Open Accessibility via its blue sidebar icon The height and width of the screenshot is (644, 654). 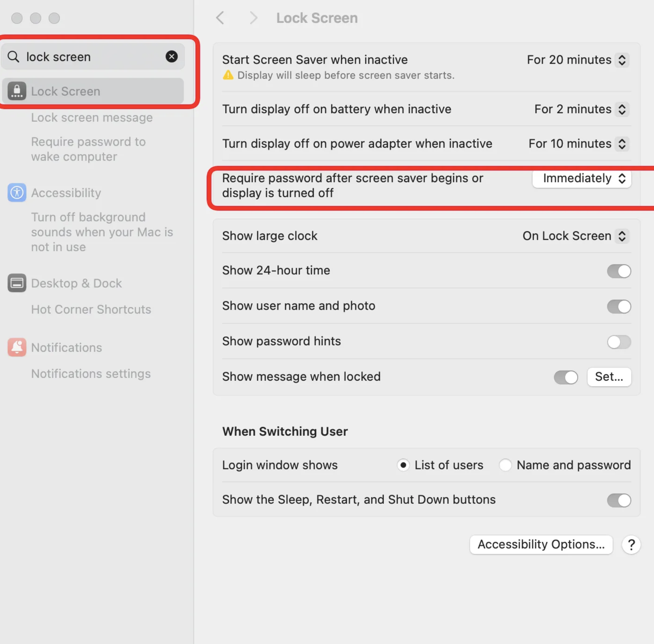pyautogui.click(x=17, y=193)
